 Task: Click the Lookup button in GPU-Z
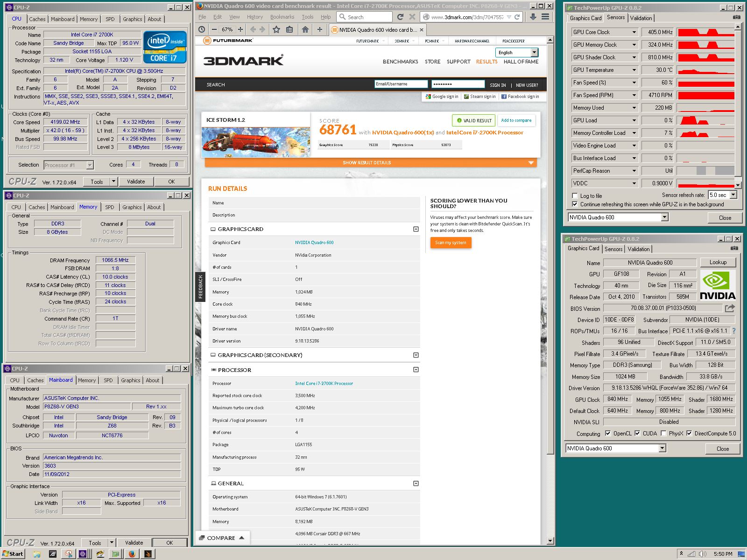718,262
